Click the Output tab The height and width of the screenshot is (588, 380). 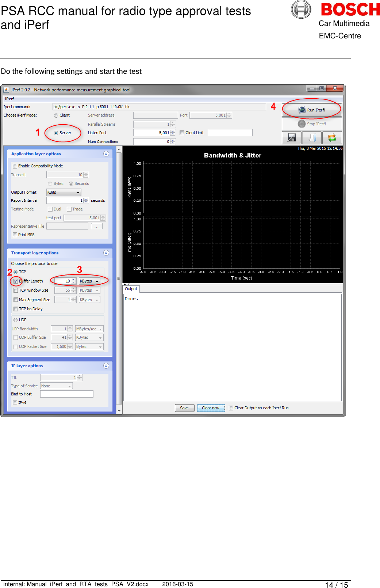131,289
